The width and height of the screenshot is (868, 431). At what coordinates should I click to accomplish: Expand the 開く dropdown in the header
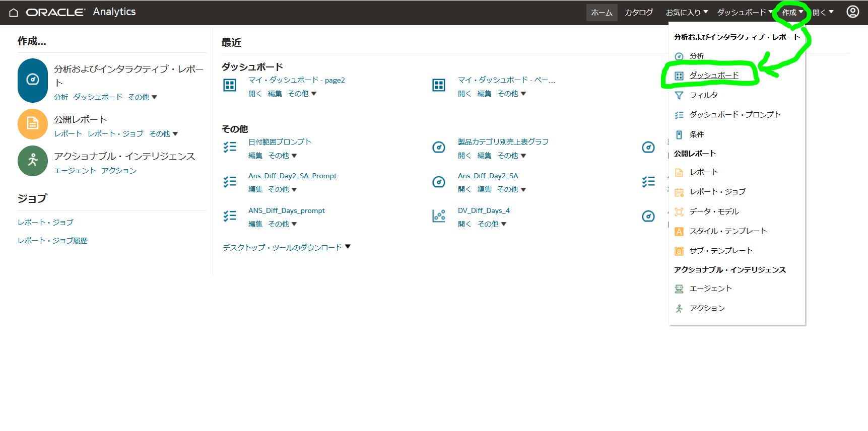coord(823,12)
